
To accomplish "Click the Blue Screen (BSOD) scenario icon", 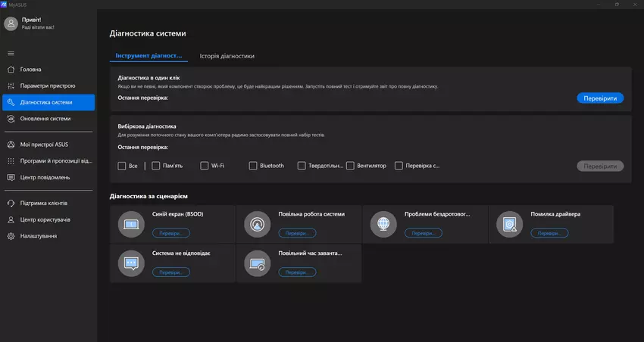I will pyautogui.click(x=131, y=223).
